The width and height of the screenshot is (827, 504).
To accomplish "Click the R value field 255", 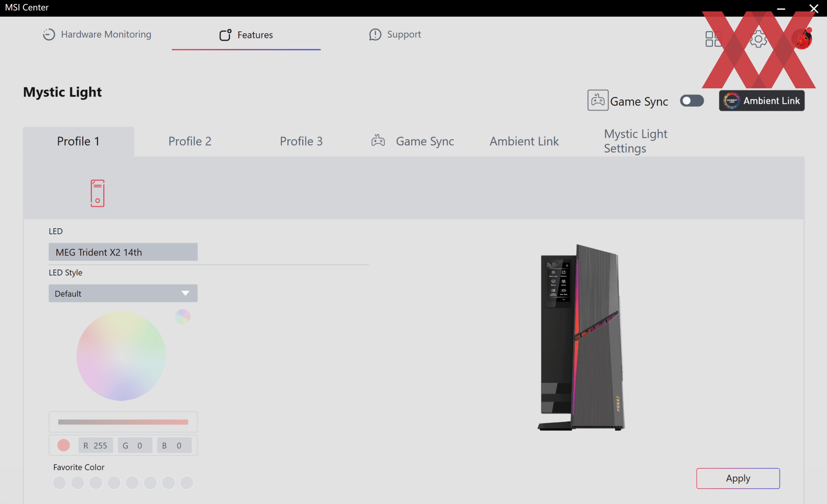I will pyautogui.click(x=96, y=445).
